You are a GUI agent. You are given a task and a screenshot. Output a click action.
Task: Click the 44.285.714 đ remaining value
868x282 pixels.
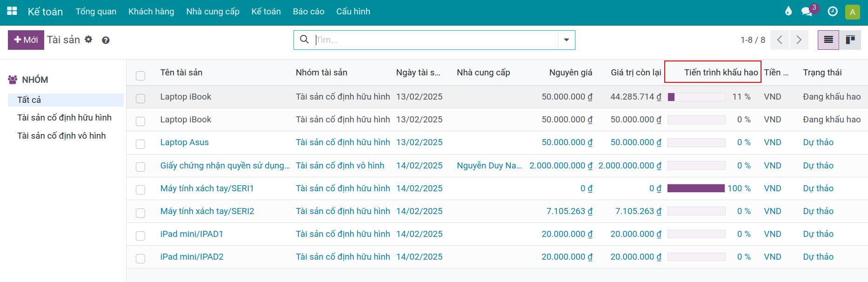[636, 97]
